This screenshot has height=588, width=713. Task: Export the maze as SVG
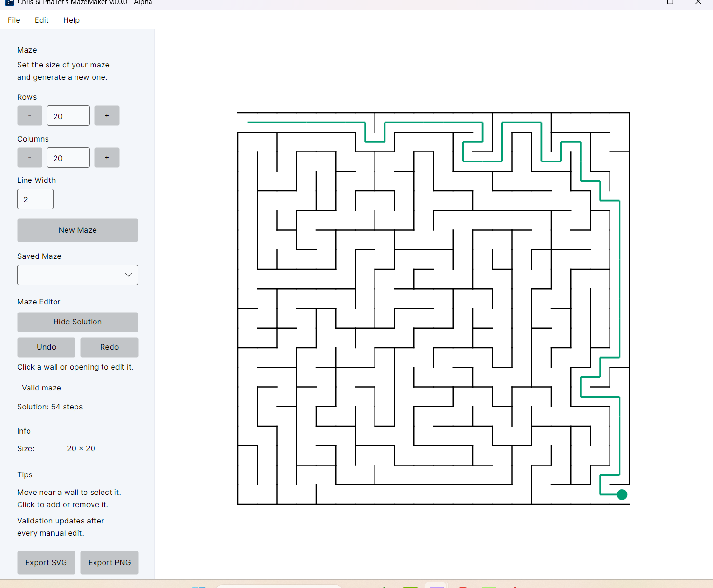46,563
